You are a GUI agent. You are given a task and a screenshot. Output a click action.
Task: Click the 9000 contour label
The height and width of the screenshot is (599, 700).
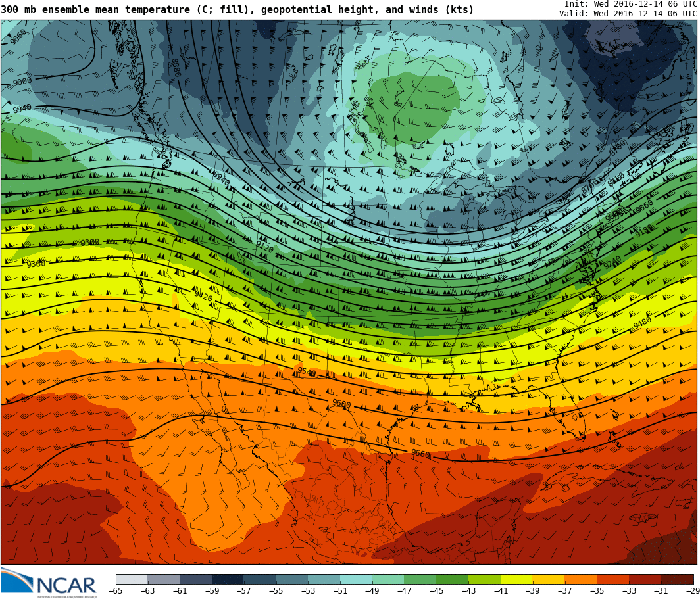pos(22,82)
